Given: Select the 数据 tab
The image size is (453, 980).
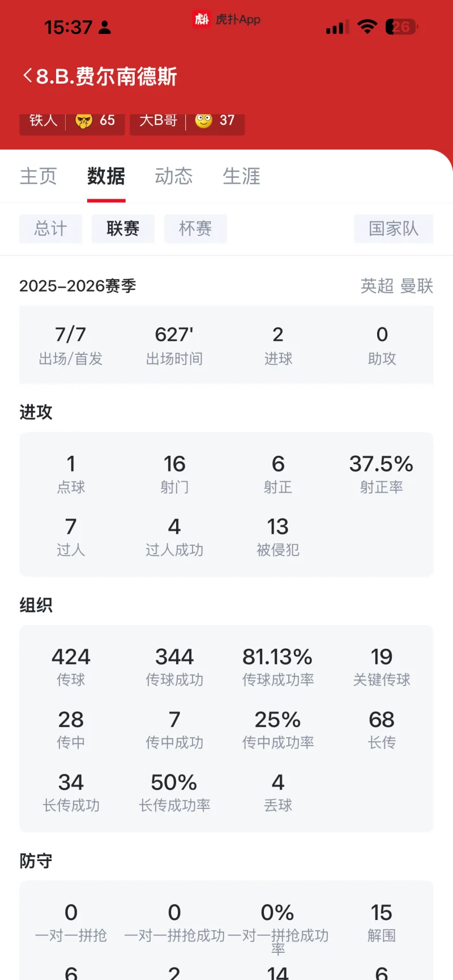Looking at the screenshot, I should coord(106,176).
